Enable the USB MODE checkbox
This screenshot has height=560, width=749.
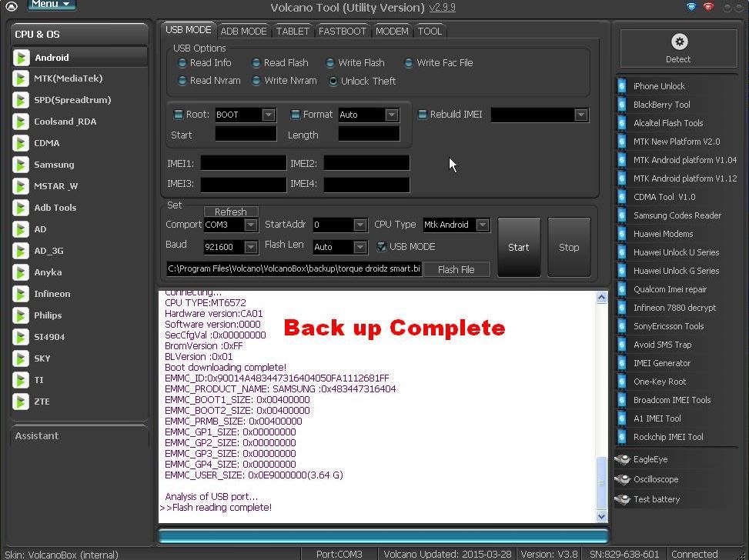pos(381,247)
